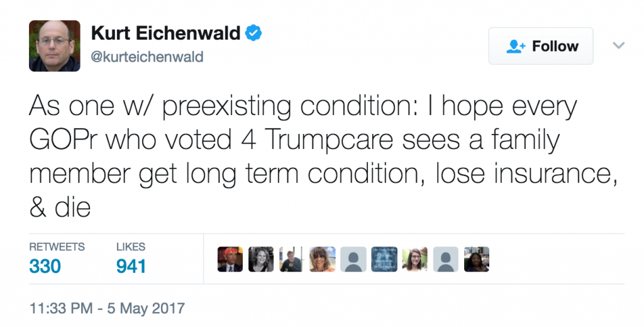Click the first default gray silhouette avatar
Screen dimensions: 644x327
tap(353, 259)
